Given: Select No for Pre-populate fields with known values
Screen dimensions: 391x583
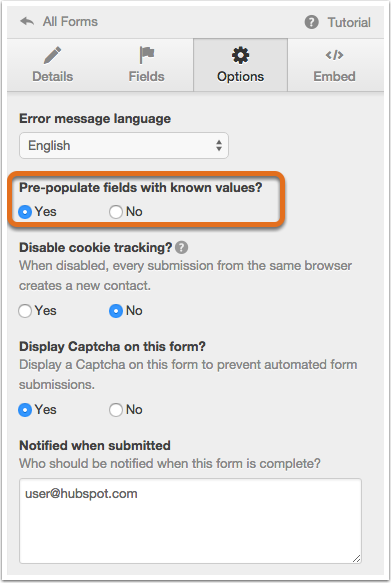Looking at the screenshot, I should [x=116, y=212].
